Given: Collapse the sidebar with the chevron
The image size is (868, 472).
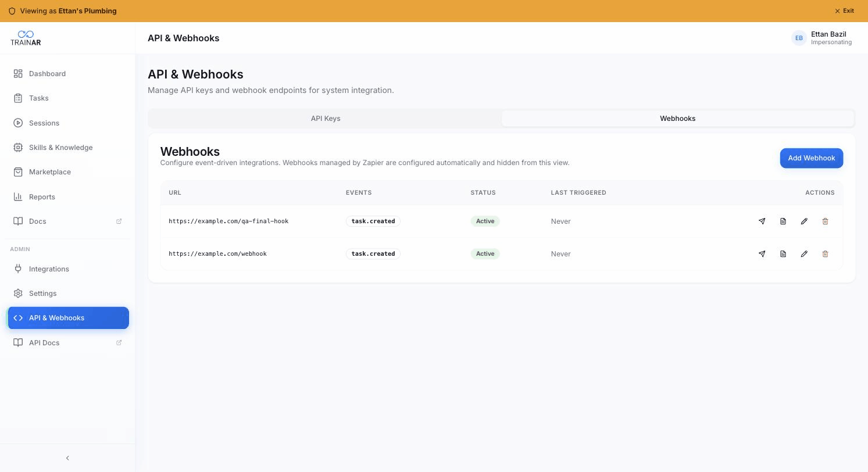Looking at the screenshot, I should (67, 458).
